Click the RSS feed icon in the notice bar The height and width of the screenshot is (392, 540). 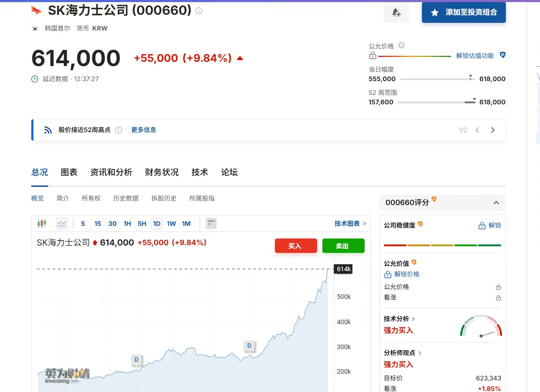pyautogui.click(x=48, y=130)
